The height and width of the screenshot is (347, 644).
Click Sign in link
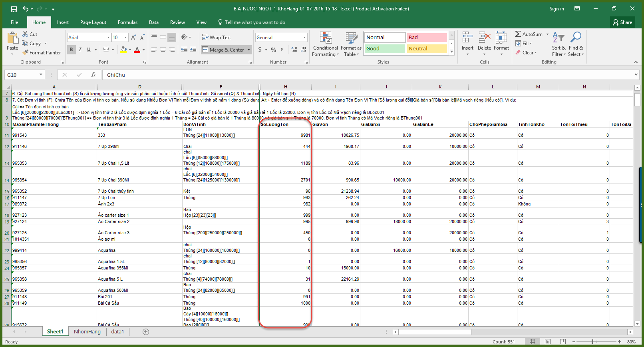coord(557,9)
